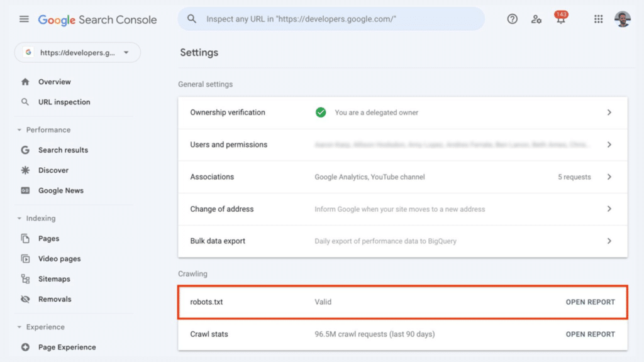Click '96.5M crawl requests' text
644x362 pixels.
pyautogui.click(x=375, y=334)
